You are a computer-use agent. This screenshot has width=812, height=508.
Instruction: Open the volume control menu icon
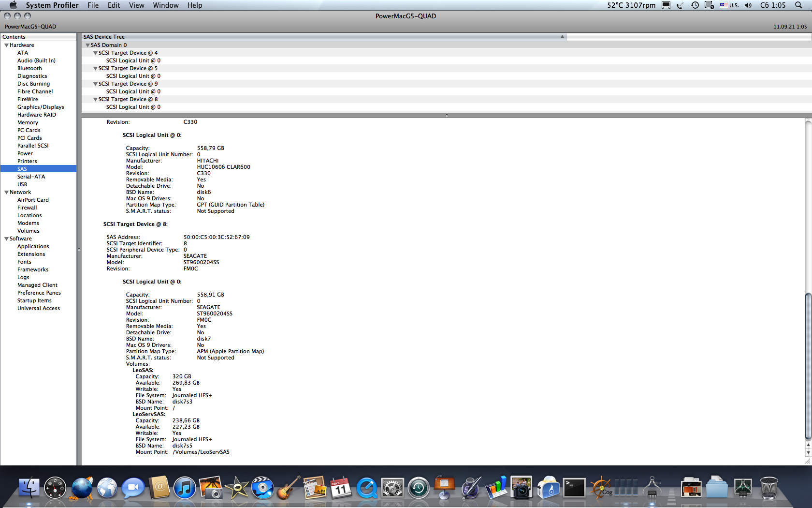[748, 5]
